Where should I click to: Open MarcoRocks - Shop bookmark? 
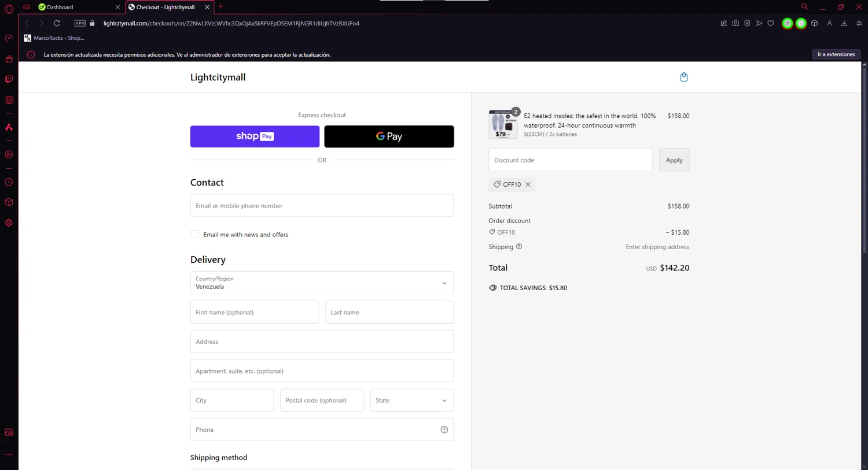pos(54,38)
